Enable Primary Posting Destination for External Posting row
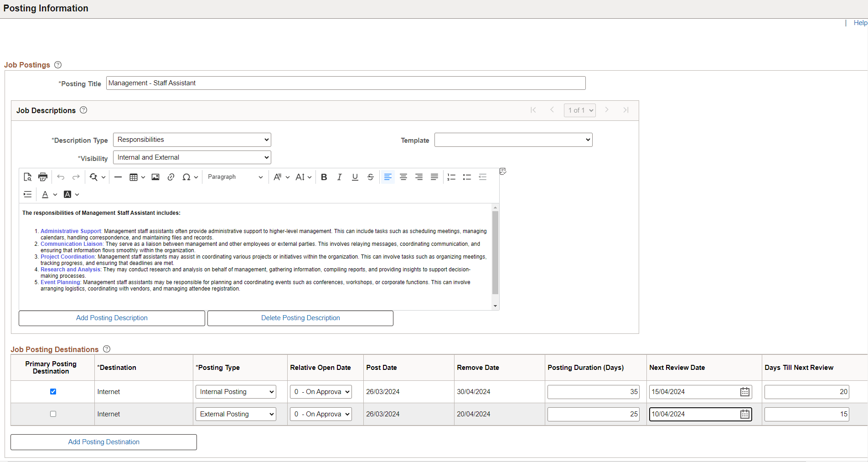This screenshot has height=462, width=868. point(53,414)
